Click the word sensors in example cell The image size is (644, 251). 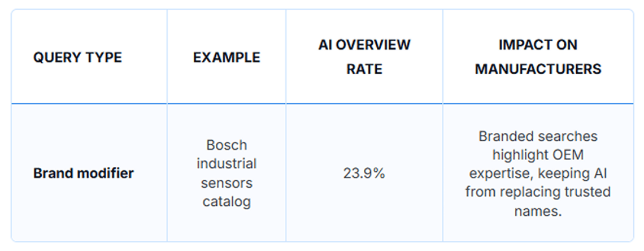[227, 183]
